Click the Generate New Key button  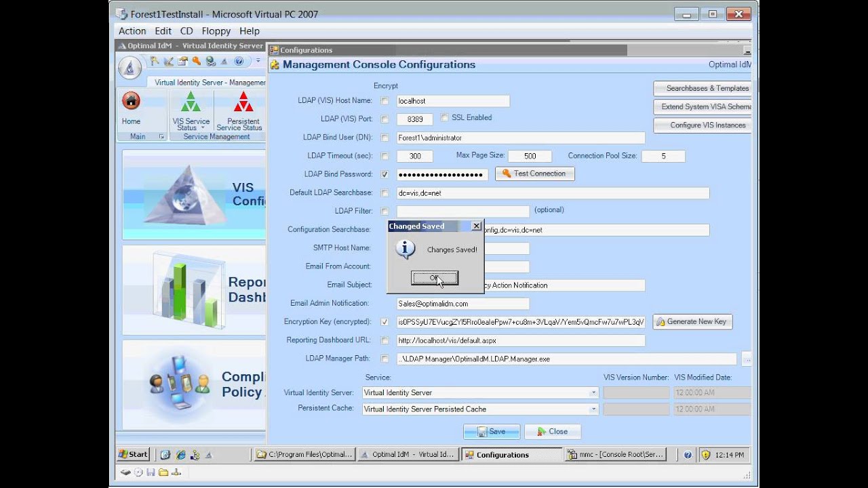pyautogui.click(x=693, y=322)
